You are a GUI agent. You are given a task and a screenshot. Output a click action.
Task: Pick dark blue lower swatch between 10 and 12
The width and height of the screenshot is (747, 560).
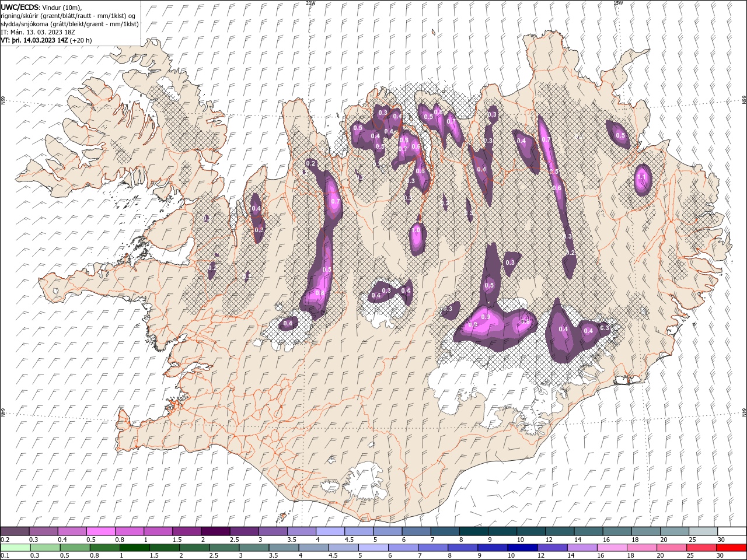523,548
